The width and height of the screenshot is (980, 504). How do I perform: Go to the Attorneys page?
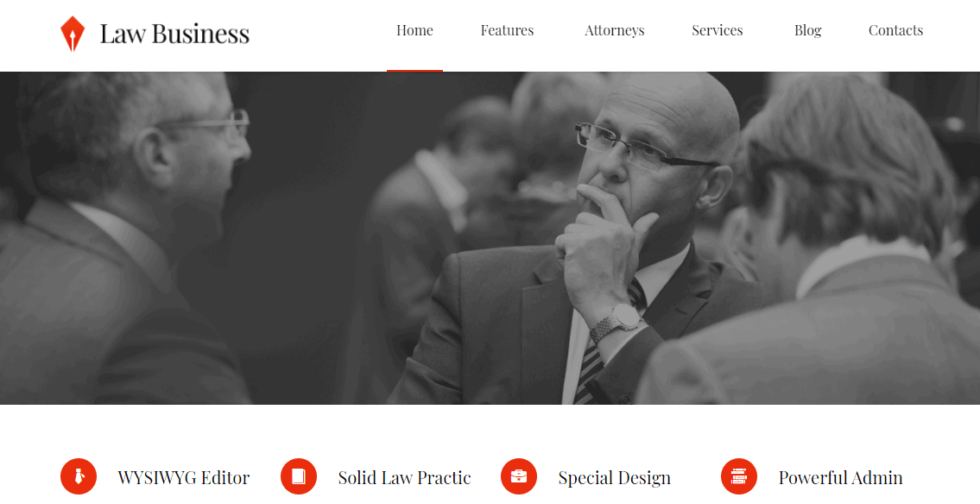pyautogui.click(x=615, y=30)
